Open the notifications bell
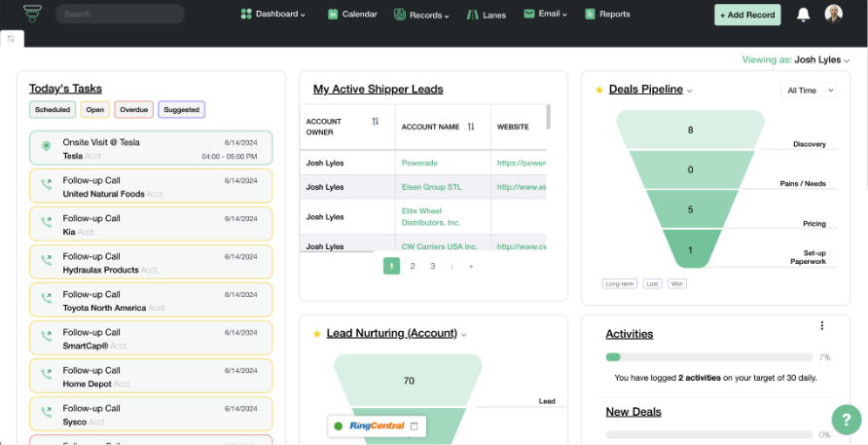The height and width of the screenshot is (445, 868). (803, 15)
